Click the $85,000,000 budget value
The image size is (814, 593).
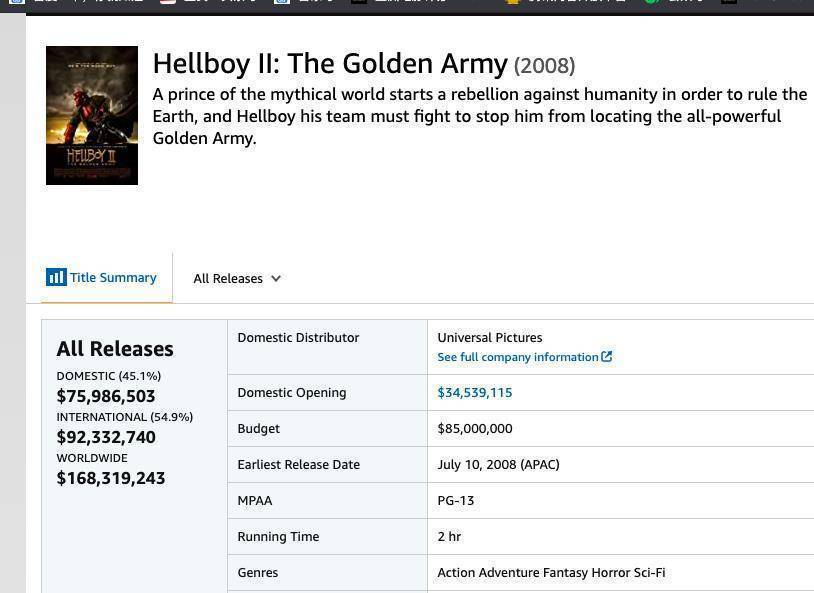pos(474,428)
